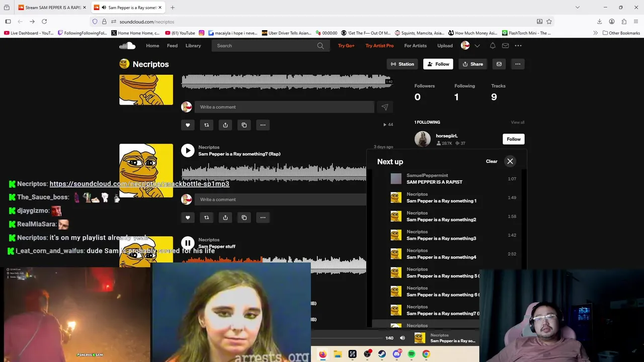644x362 pixels.
Task: Open Necriptos Station button
Action: tap(403, 64)
